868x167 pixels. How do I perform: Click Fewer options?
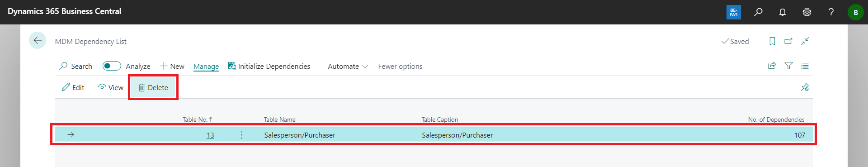[x=400, y=66]
